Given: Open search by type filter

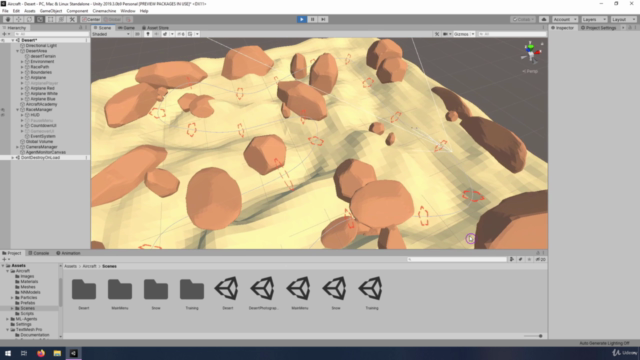Looking at the screenshot, I should (x=512, y=259).
